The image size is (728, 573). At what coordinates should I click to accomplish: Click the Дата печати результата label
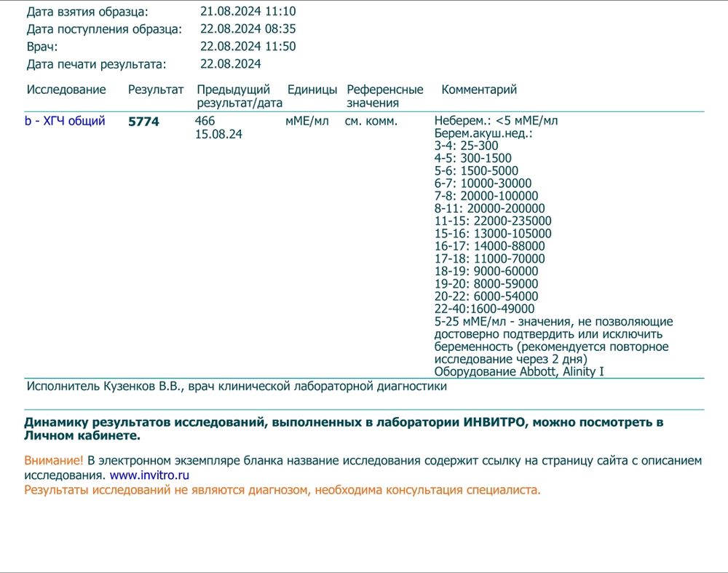point(96,64)
